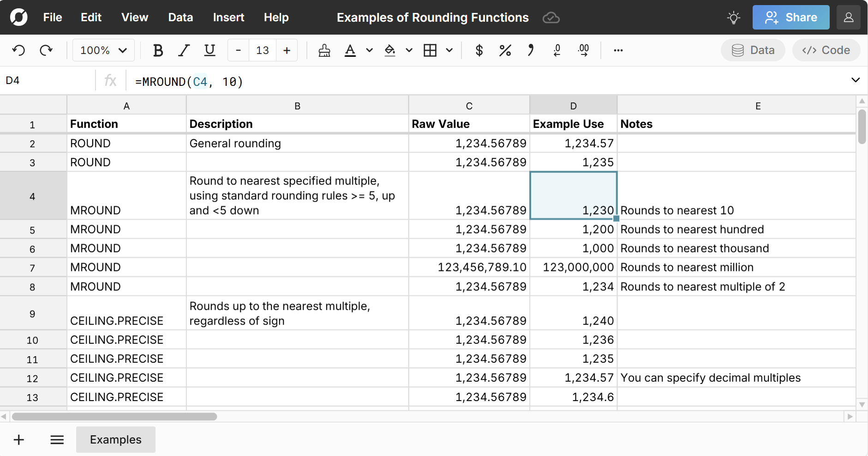Viewport: 868px width, 456px height.
Task: Expand the formula bar chevron
Action: point(856,80)
